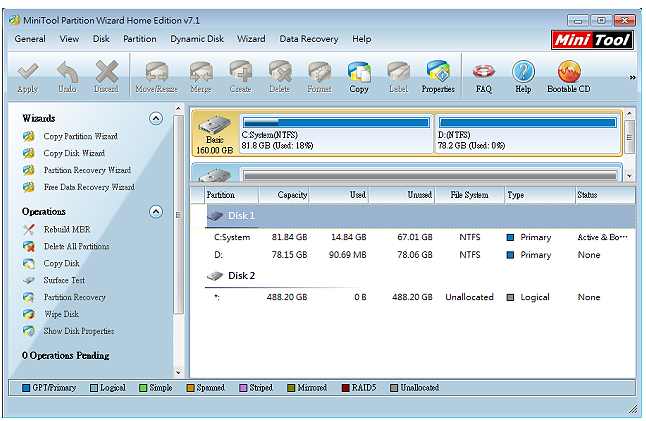
Task: Start the Partition Recovery Wizard
Action: pos(87,170)
